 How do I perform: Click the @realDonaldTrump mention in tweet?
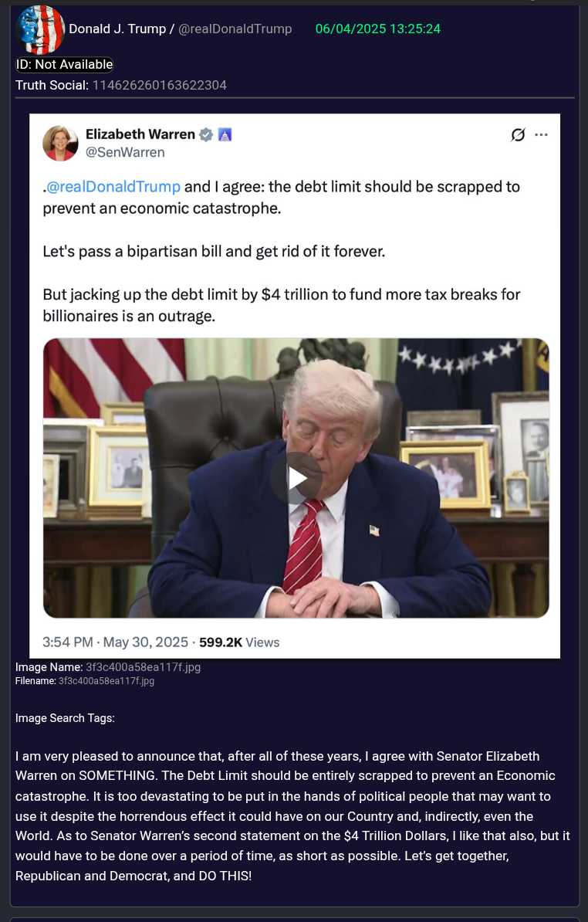113,186
